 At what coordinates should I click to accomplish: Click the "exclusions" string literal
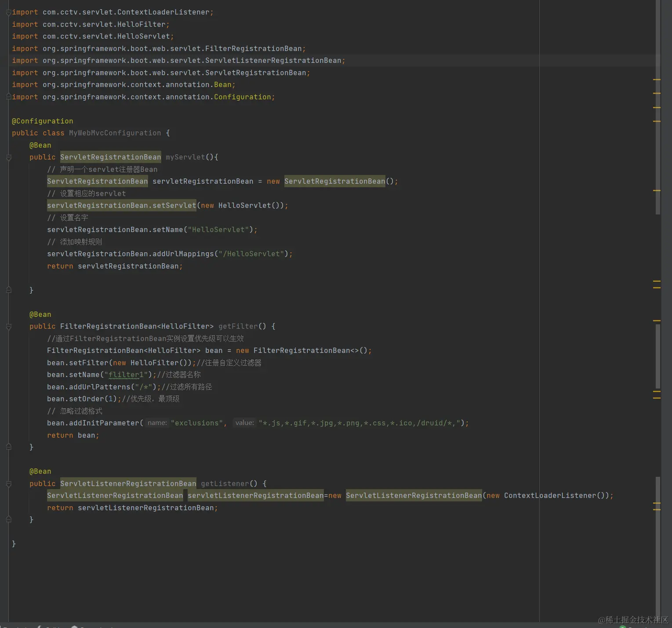click(x=196, y=423)
